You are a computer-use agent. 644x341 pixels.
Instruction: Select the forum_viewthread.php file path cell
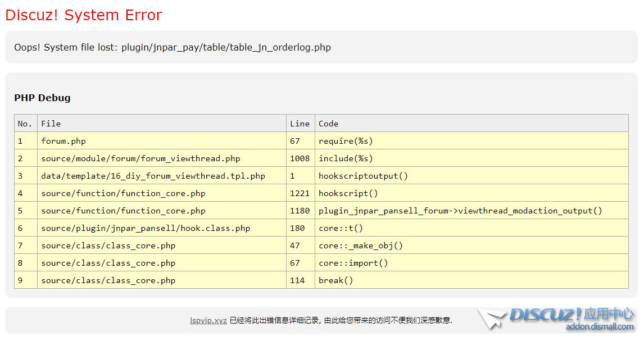coord(140,158)
